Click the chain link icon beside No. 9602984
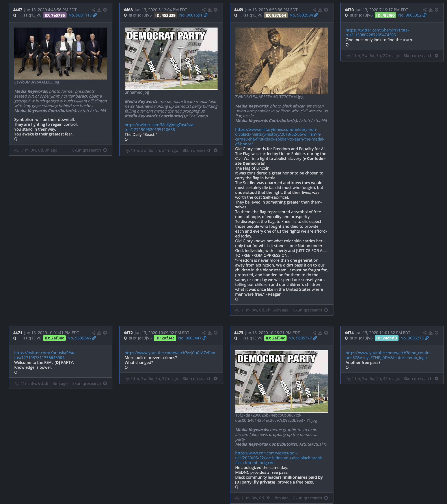The height and width of the screenshot is (504, 447). pyautogui.click(x=316, y=15)
